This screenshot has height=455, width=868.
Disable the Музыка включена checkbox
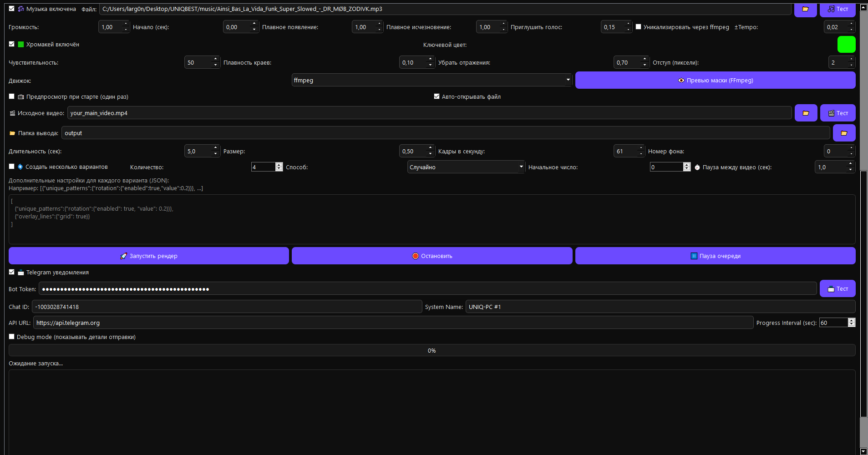[x=12, y=9]
